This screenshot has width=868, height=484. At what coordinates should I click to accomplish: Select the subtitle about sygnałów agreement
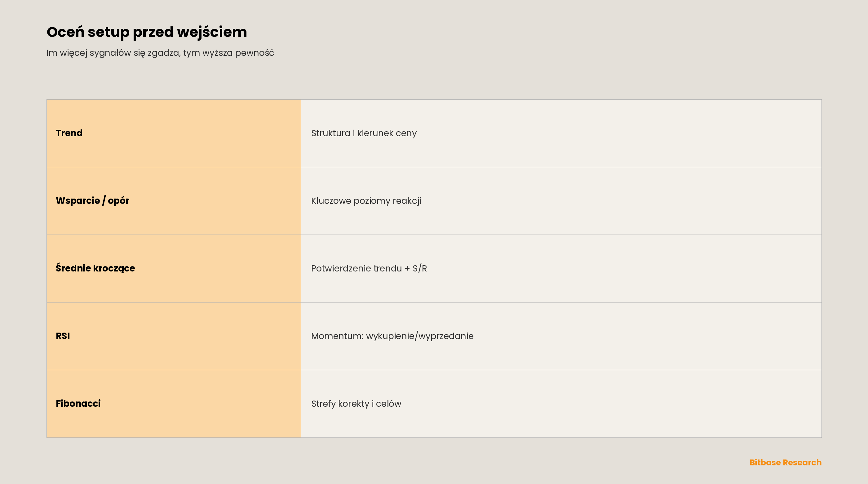(x=160, y=53)
